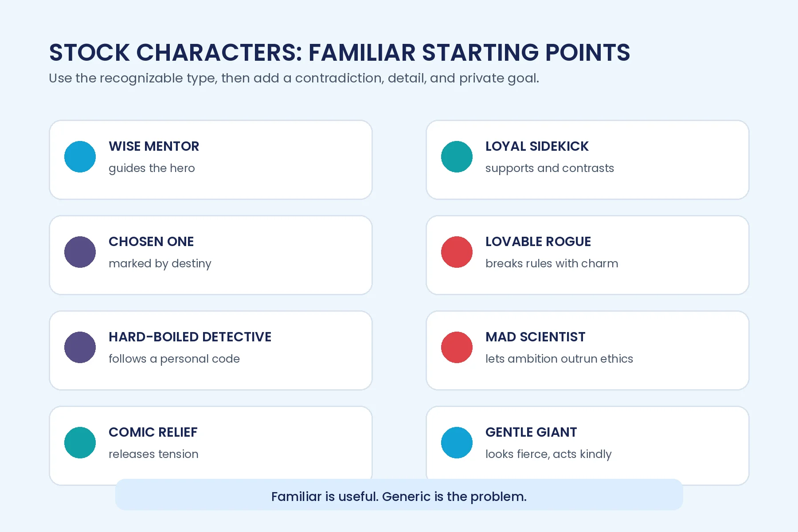Click the Stock Characters main title
This screenshot has height=532, width=798.
(340, 52)
